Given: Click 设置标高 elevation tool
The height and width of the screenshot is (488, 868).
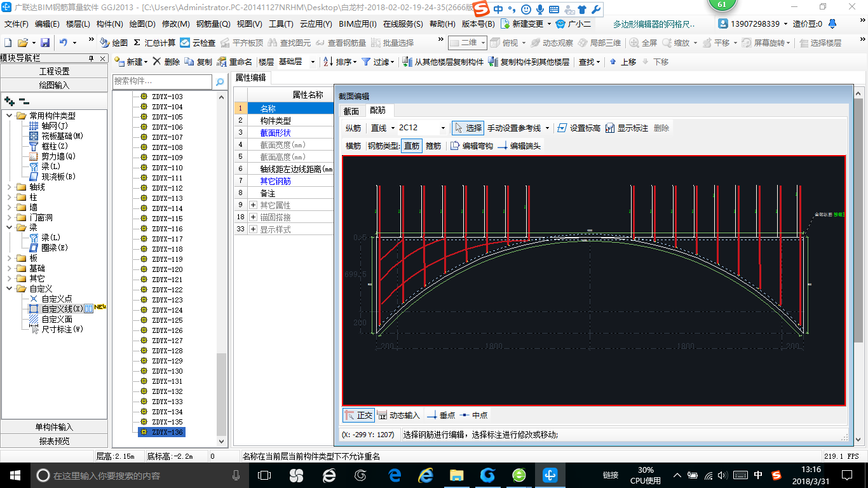Looking at the screenshot, I should click(x=578, y=128).
